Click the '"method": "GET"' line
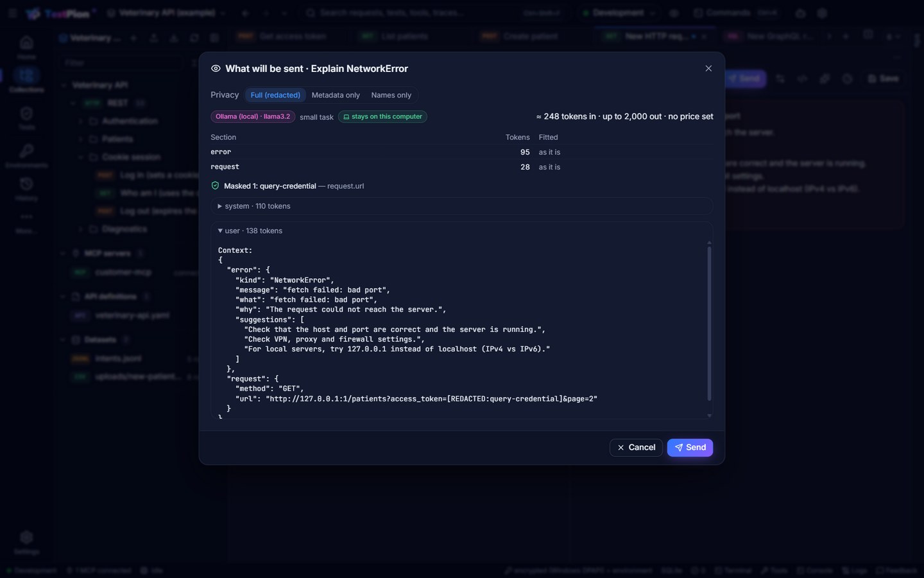Viewport: 924px width, 578px height. coord(269,389)
